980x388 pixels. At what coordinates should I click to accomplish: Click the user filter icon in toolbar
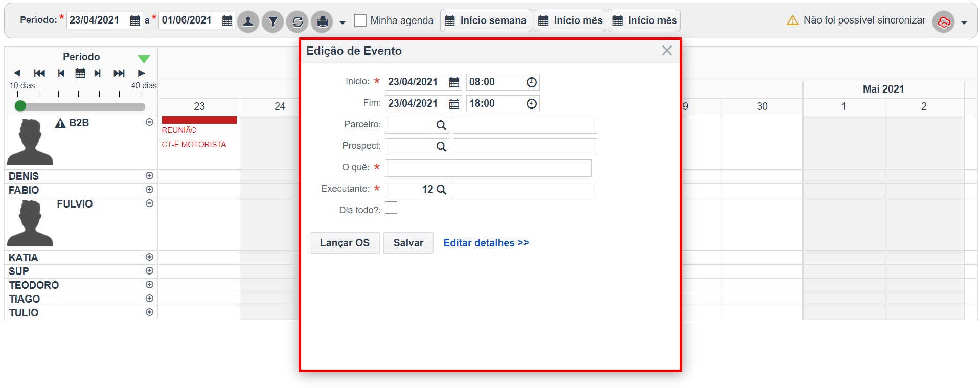[x=248, y=22]
